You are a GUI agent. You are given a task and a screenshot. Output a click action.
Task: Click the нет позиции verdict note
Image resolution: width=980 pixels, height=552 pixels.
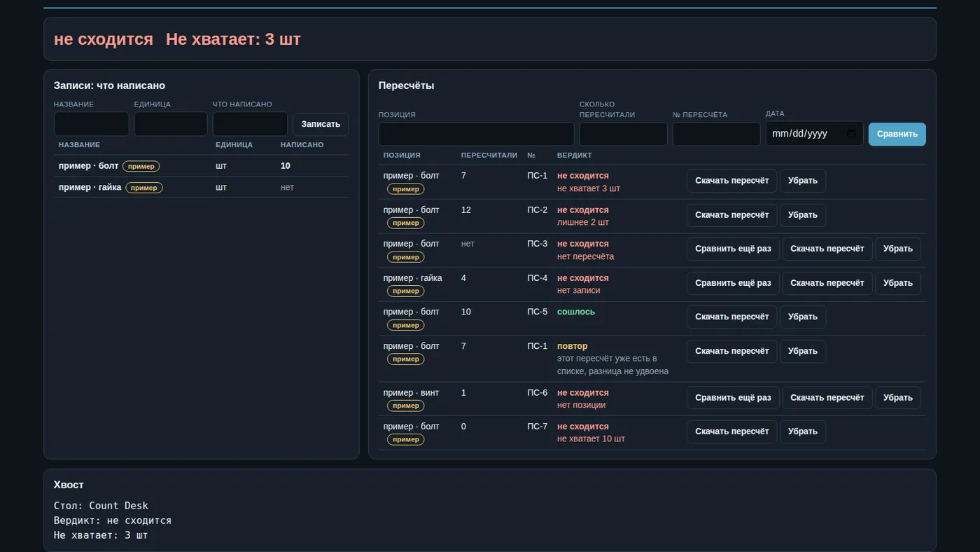(x=581, y=405)
